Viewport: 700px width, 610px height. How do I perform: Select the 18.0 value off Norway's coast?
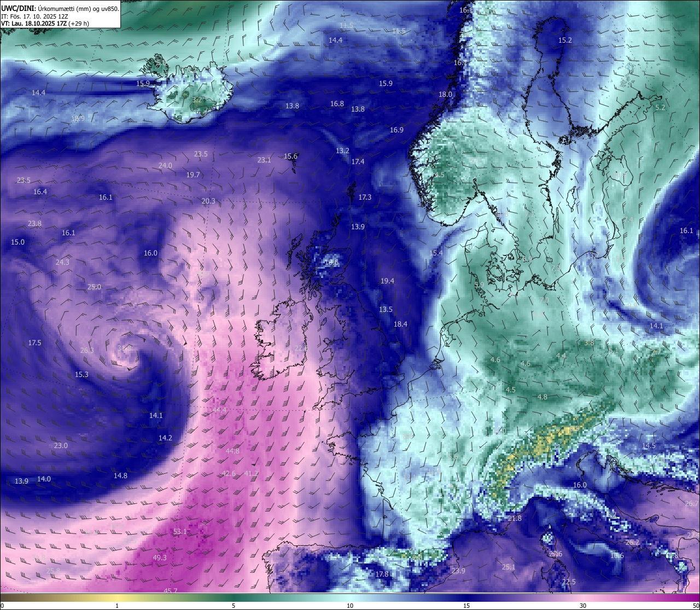(445, 94)
